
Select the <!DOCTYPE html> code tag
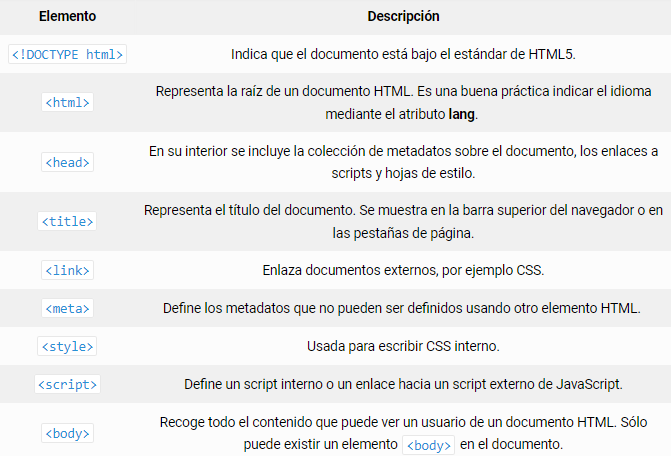[x=68, y=54]
